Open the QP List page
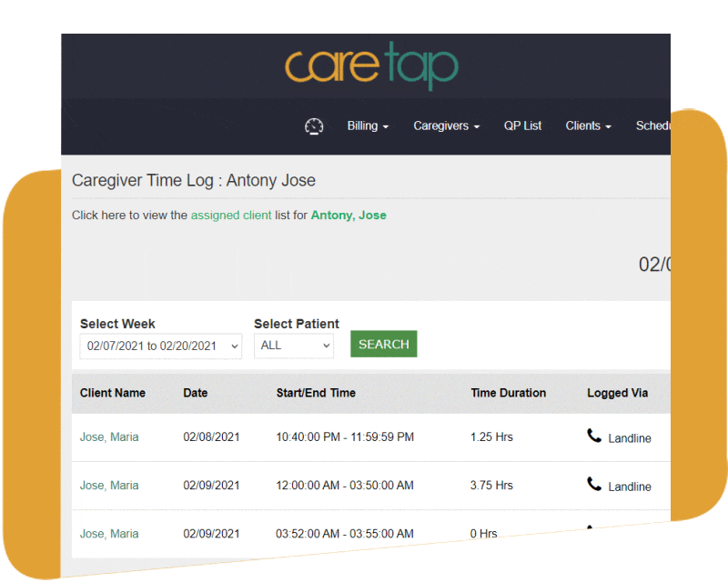Image resolution: width=728 pixels, height=582 pixels. (x=522, y=126)
